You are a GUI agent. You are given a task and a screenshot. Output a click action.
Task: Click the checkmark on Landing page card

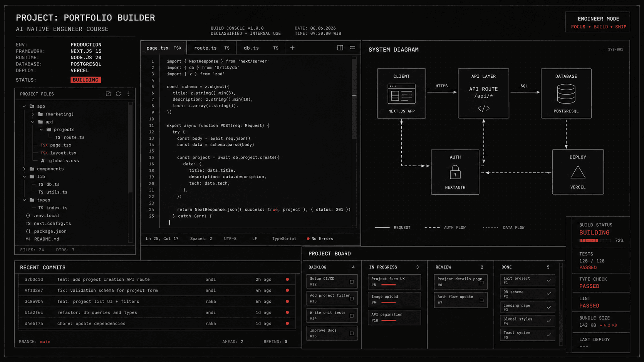click(x=549, y=307)
